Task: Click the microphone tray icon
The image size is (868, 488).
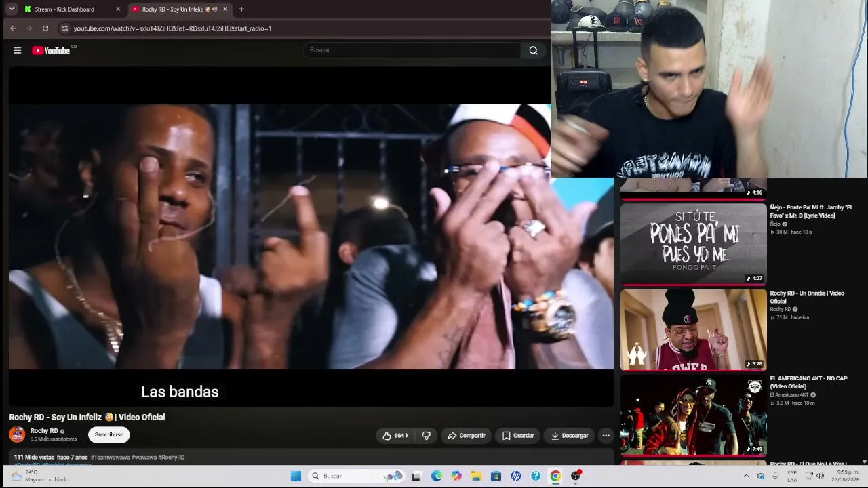Action: (x=775, y=476)
